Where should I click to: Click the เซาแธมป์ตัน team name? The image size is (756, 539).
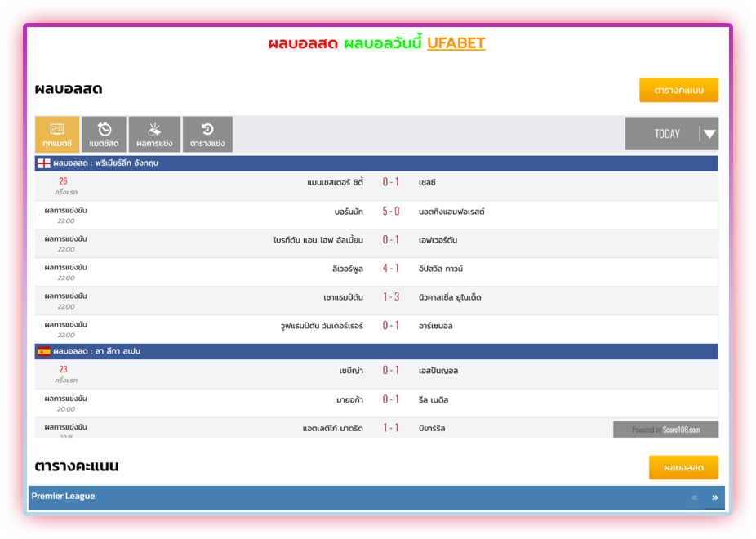tap(343, 297)
